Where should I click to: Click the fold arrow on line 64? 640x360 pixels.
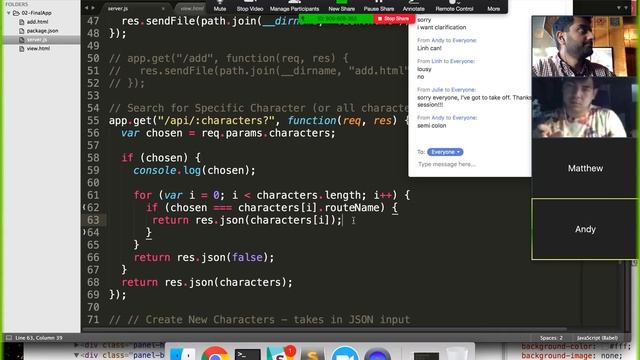84,232
